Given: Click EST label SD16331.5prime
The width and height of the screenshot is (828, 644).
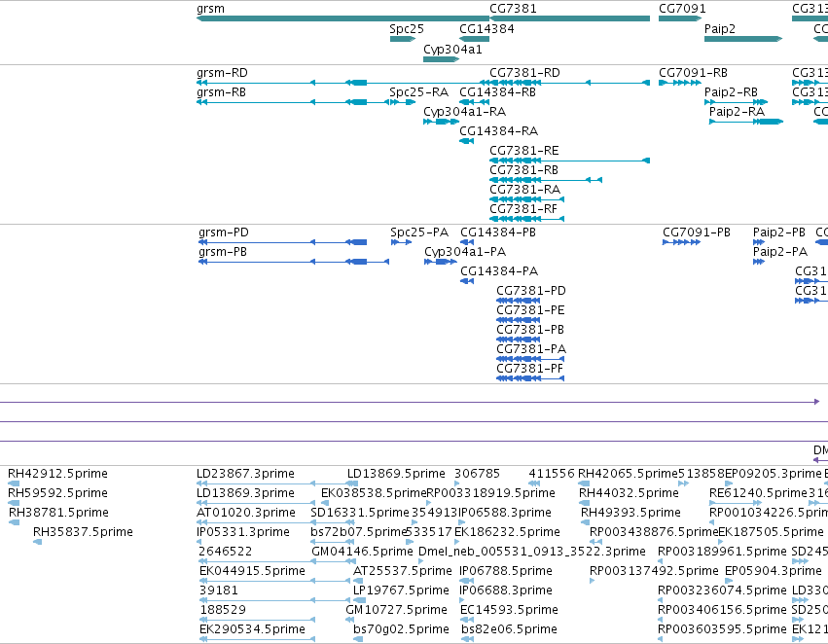Looking at the screenshot, I should 360,513.
